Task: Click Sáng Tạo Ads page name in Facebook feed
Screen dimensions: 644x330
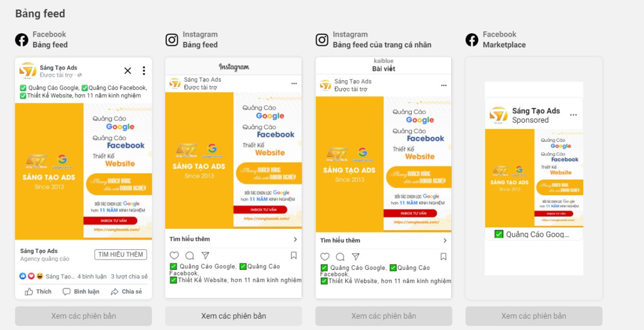Action: 58,68
